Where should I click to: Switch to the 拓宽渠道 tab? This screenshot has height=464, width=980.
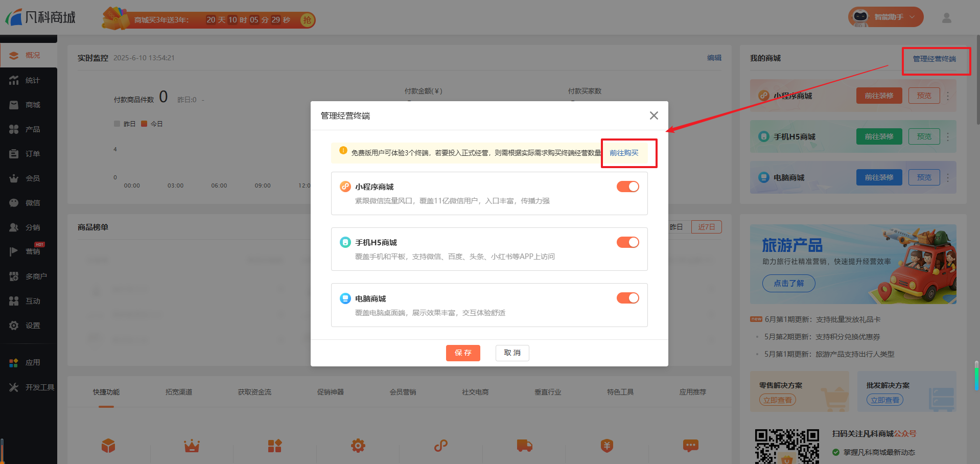[x=179, y=392]
